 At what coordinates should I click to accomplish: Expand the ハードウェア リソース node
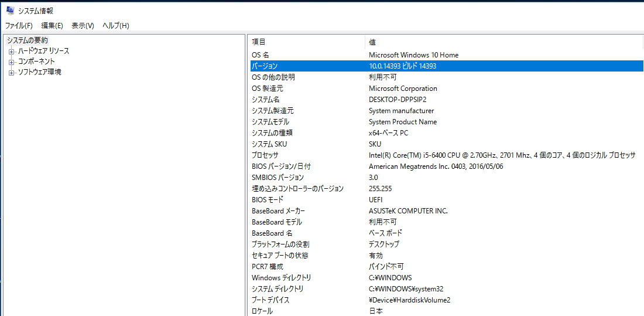[x=11, y=52]
